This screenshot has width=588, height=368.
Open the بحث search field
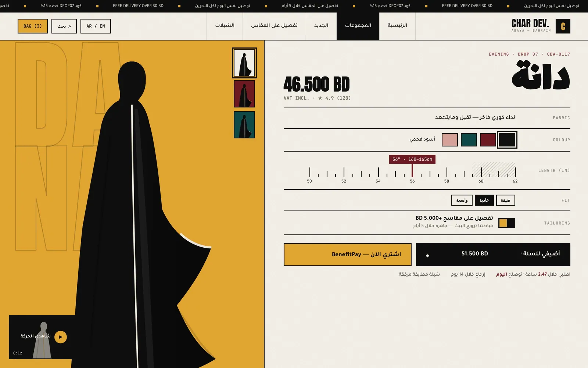64,26
